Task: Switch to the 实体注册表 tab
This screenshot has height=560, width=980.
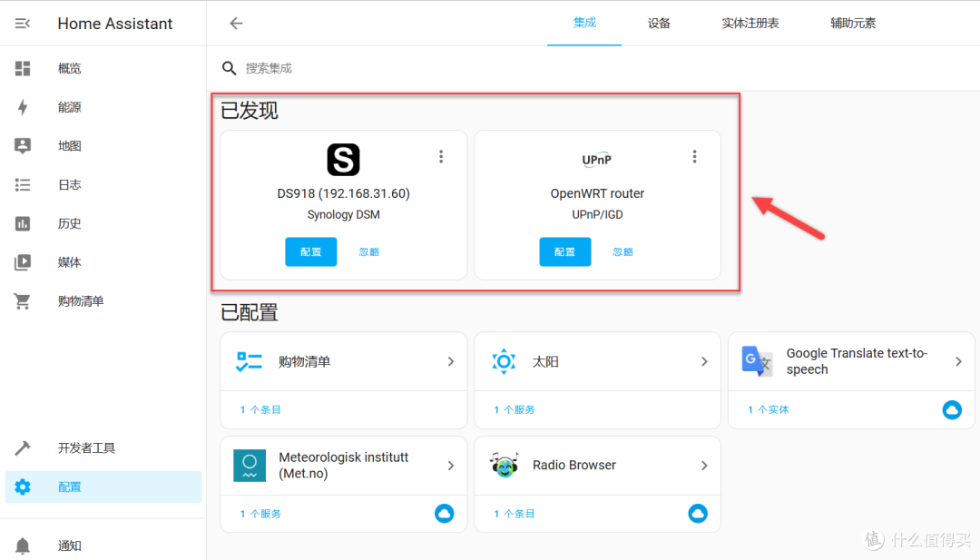Action: point(750,23)
